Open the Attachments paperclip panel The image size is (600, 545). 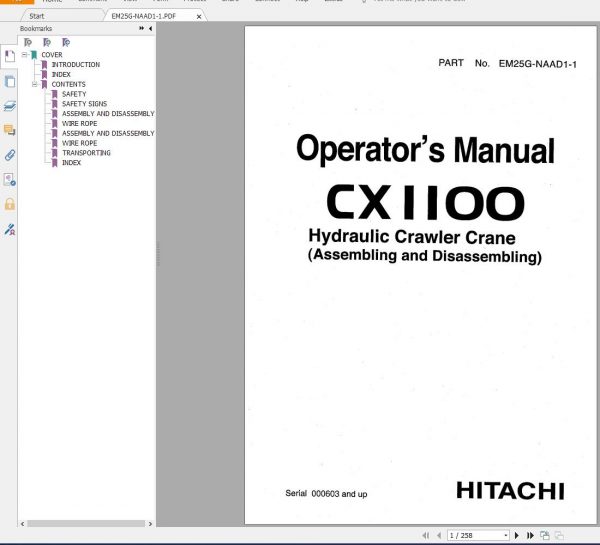pyautogui.click(x=10, y=155)
